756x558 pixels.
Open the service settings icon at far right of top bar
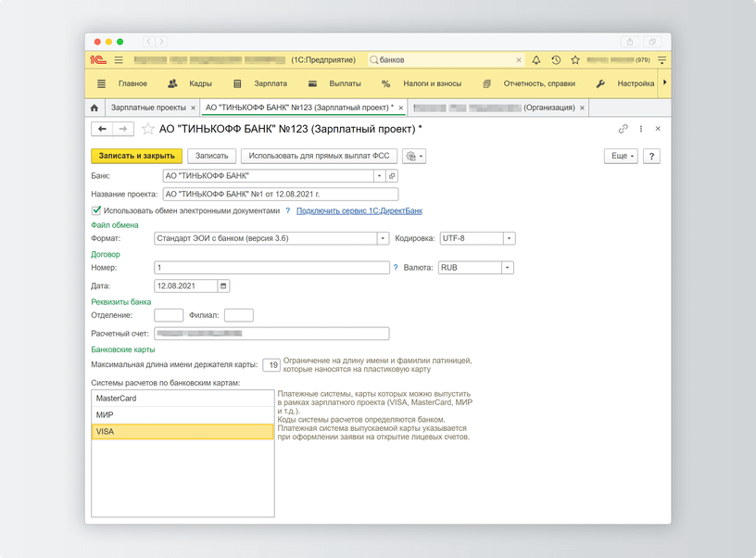[662, 60]
